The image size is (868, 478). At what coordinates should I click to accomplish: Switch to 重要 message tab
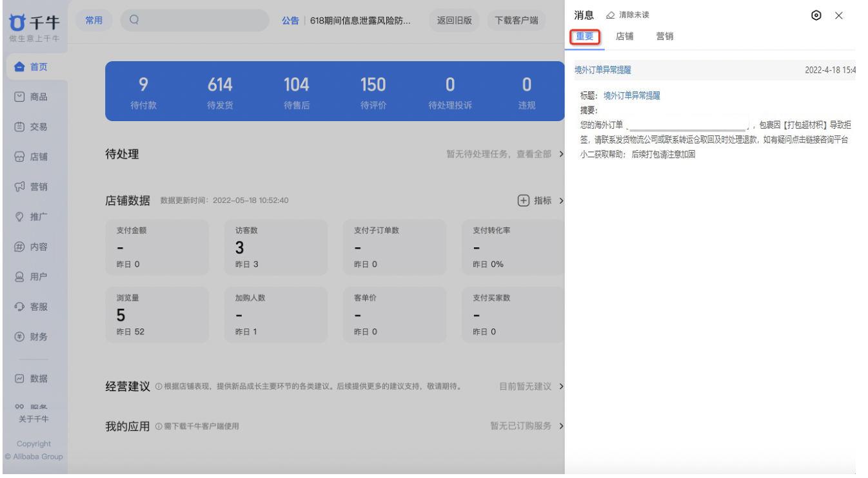pos(585,37)
